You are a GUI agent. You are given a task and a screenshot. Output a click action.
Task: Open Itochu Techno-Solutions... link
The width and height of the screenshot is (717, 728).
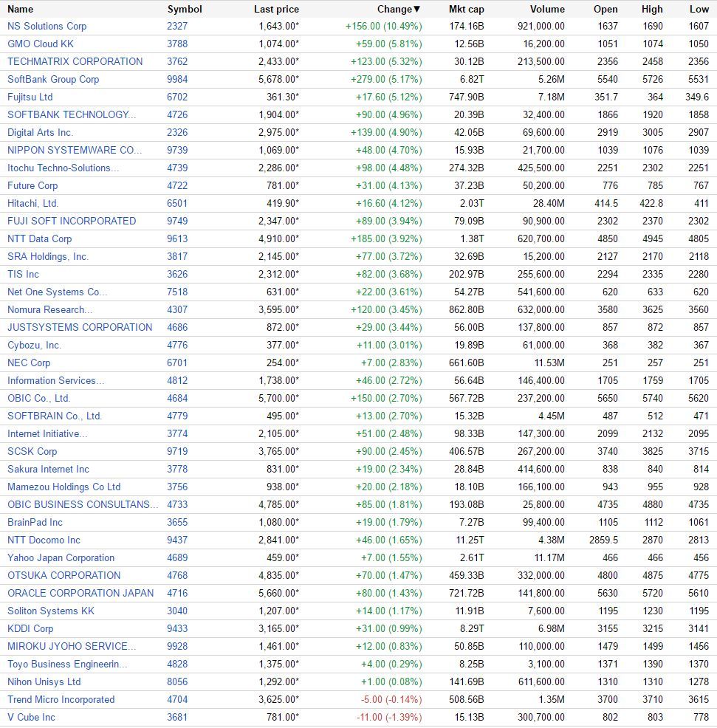64,168
